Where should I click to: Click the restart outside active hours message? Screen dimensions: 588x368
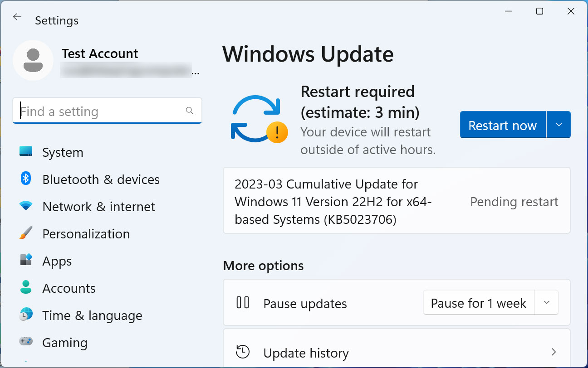pyautogui.click(x=368, y=141)
